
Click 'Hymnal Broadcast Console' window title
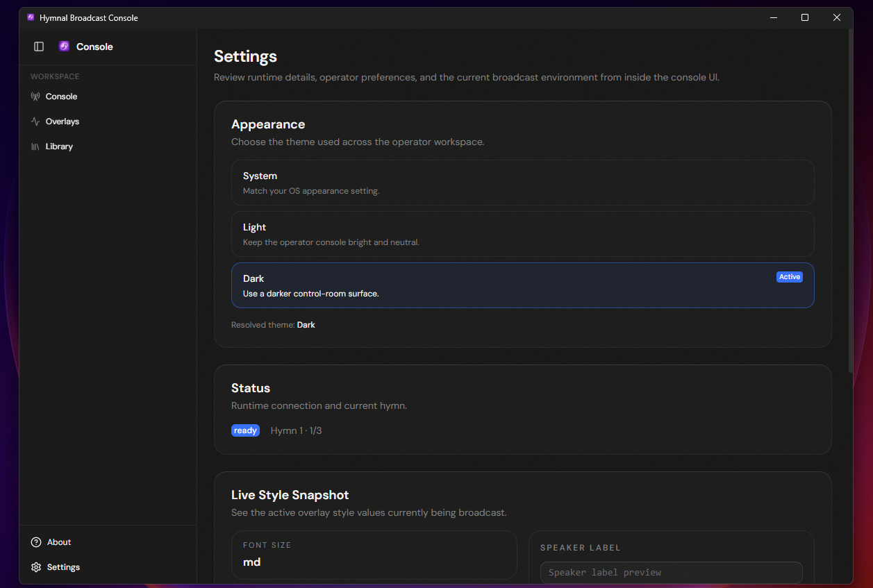(x=89, y=17)
